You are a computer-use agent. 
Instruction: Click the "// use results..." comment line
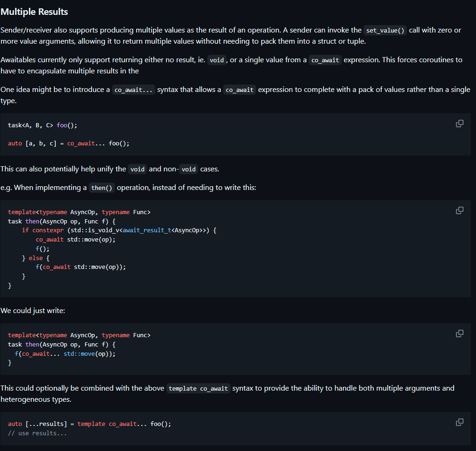click(x=37, y=433)
